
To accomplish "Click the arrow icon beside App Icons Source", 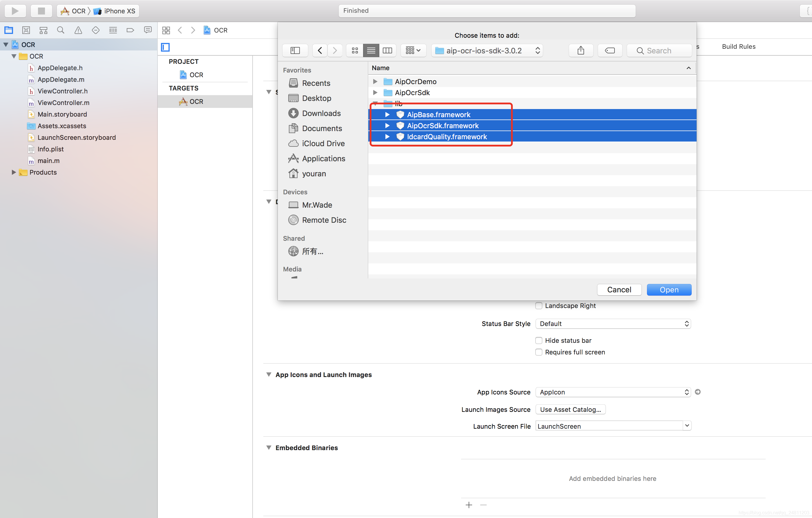I will [698, 392].
